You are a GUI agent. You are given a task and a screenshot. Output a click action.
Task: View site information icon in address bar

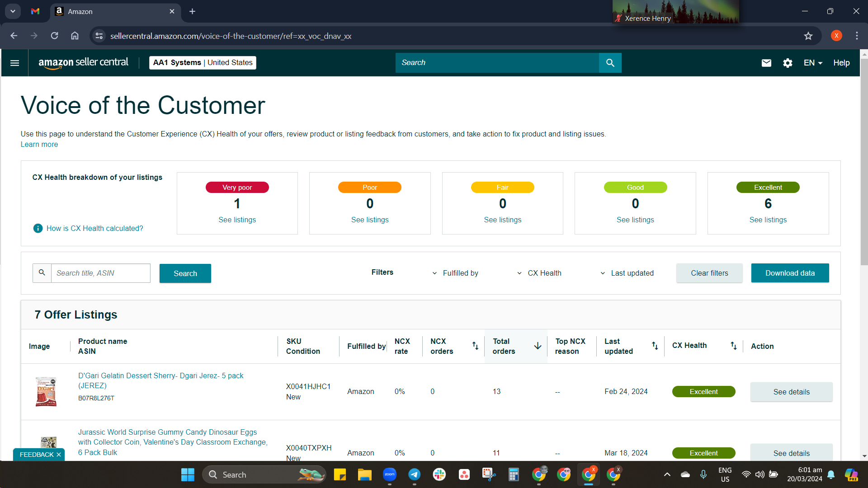pyautogui.click(x=99, y=36)
